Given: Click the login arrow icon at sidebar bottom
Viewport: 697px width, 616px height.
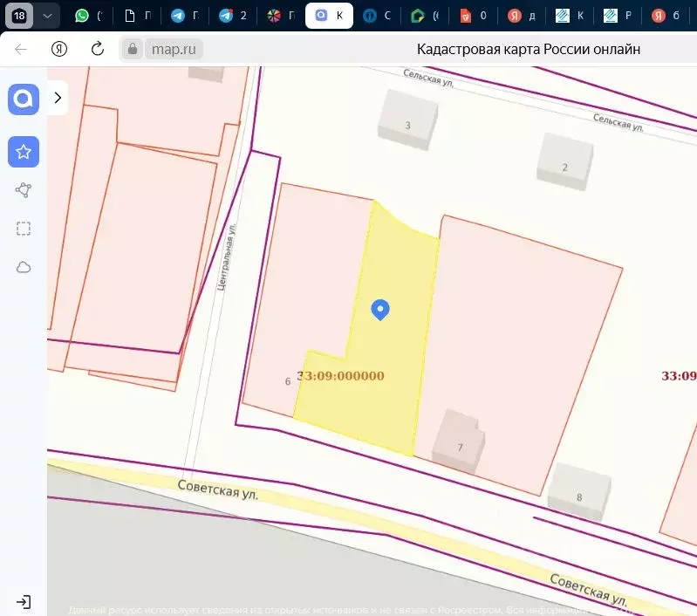Looking at the screenshot, I should tap(24, 602).
